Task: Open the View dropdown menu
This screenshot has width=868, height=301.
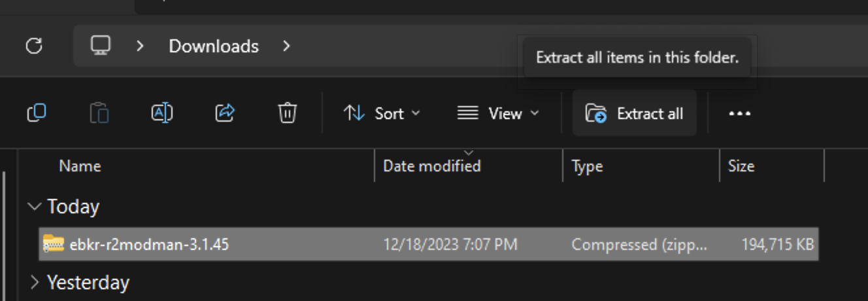Action: [x=498, y=113]
